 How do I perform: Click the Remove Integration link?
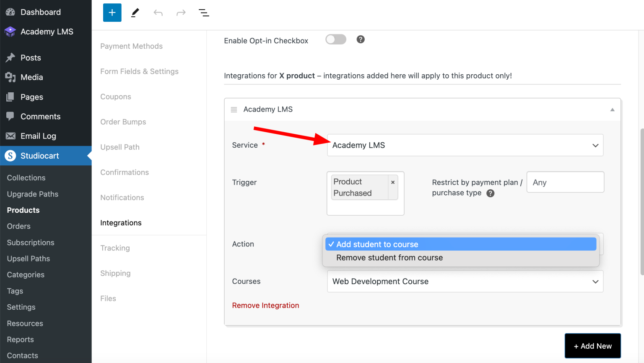tap(265, 306)
